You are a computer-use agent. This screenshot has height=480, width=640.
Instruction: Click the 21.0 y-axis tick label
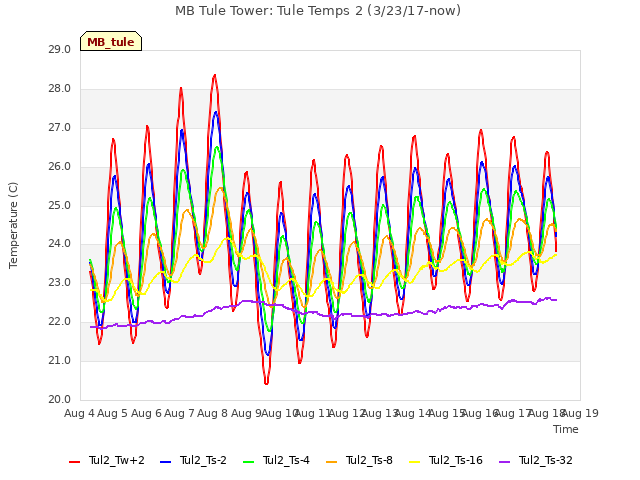point(59,360)
